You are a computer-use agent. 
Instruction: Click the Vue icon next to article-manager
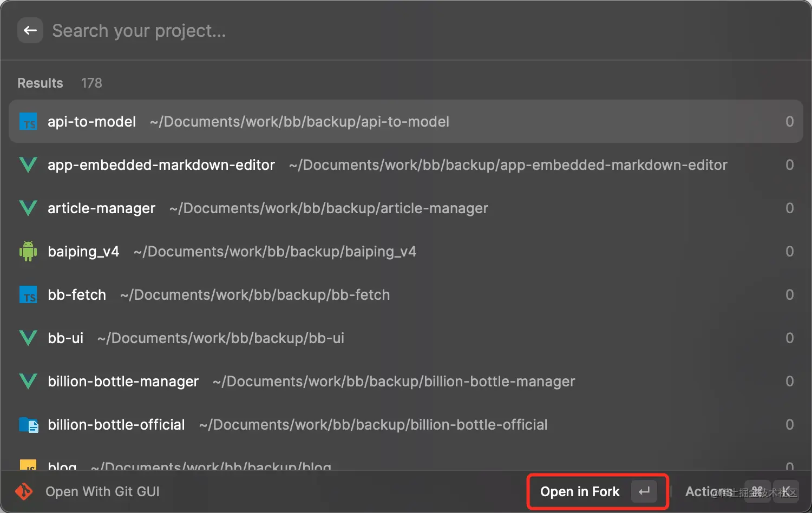pos(28,208)
